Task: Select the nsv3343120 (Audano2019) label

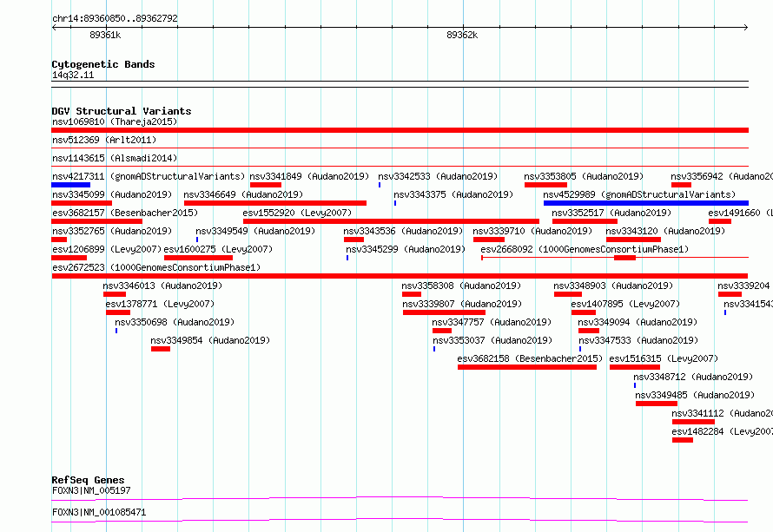Action: pos(665,231)
